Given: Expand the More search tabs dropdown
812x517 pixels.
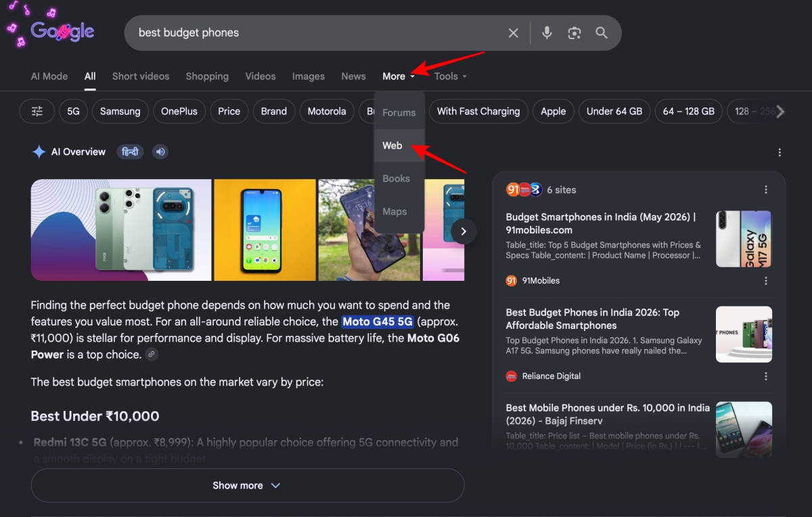Looking at the screenshot, I should [x=399, y=76].
